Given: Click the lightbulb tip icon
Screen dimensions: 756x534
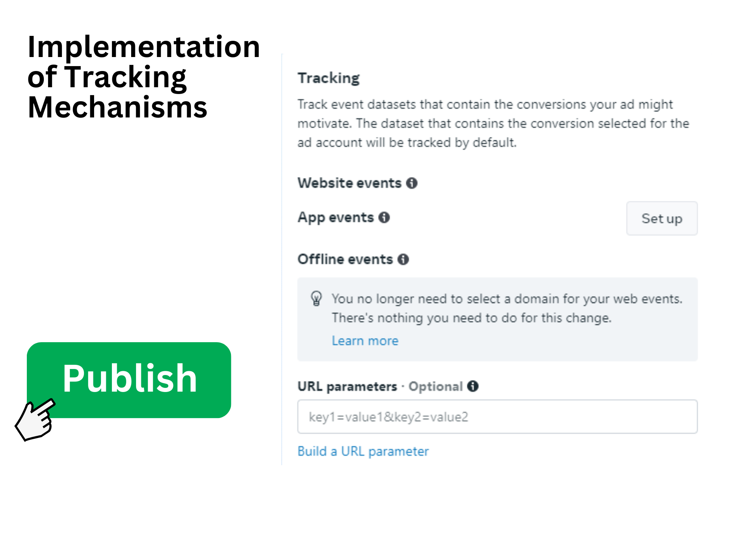Looking at the screenshot, I should (x=316, y=298).
